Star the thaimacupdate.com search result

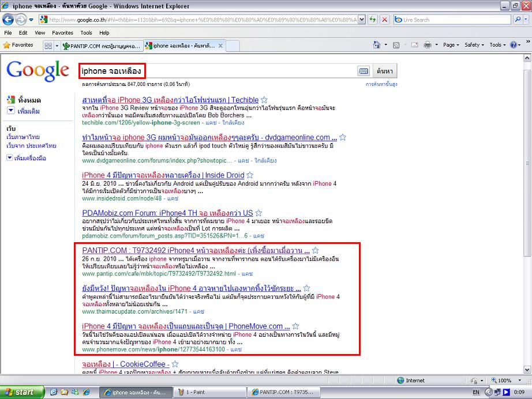coord(306,288)
